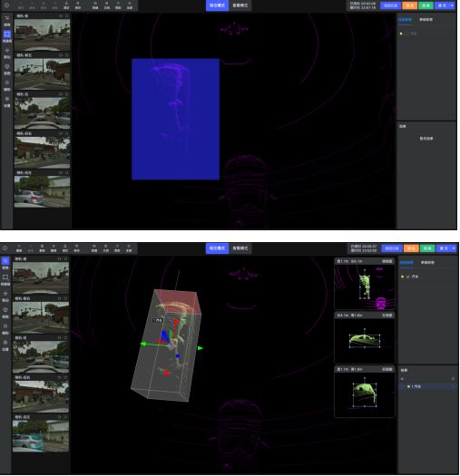
Task: Open first right-panel tab in top screenshot
Action: point(405,20)
